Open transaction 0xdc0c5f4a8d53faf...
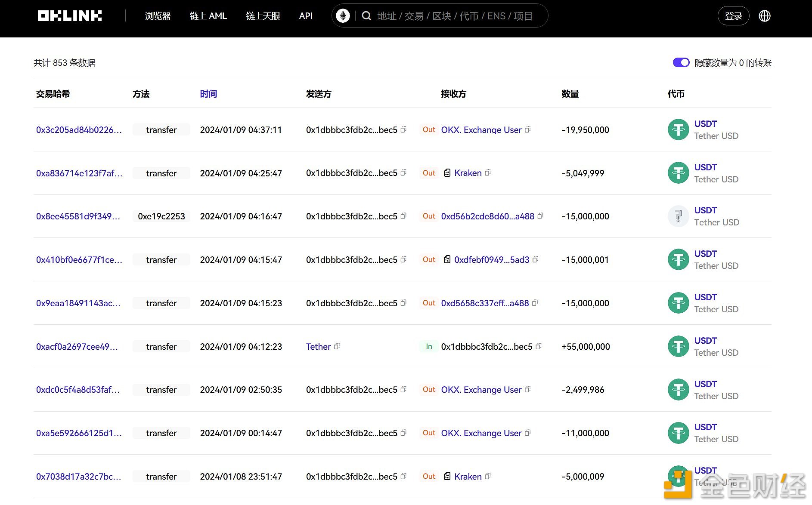This screenshot has width=812, height=505. click(x=78, y=389)
